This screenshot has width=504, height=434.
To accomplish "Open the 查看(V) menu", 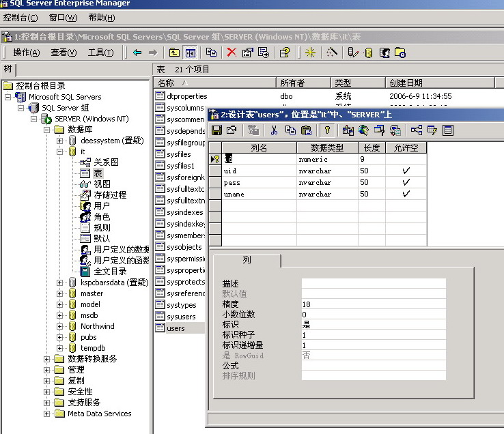I will (x=64, y=53).
